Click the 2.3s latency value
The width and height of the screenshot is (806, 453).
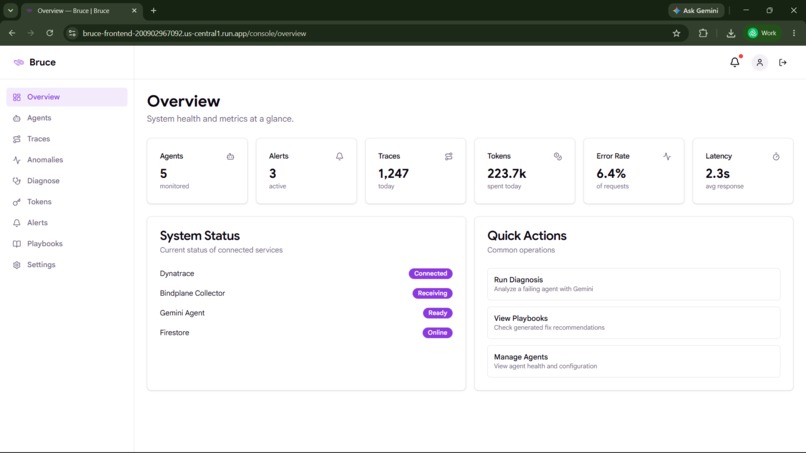[717, 174]
